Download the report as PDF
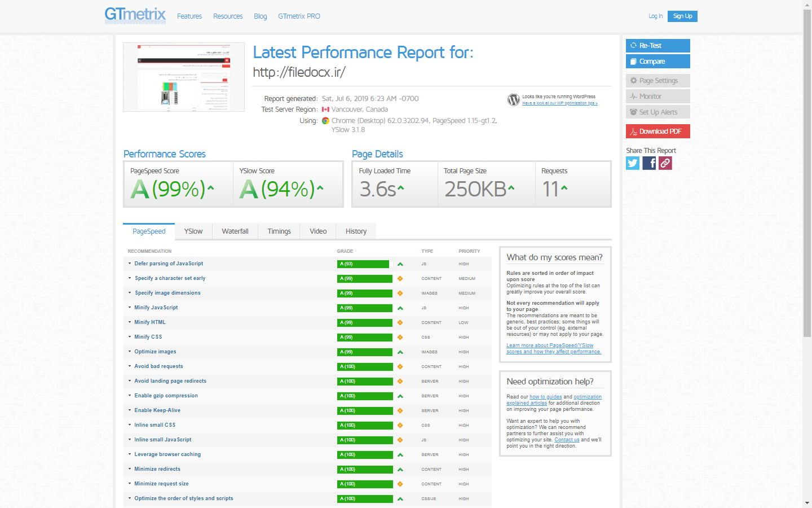 click(658, 132)
